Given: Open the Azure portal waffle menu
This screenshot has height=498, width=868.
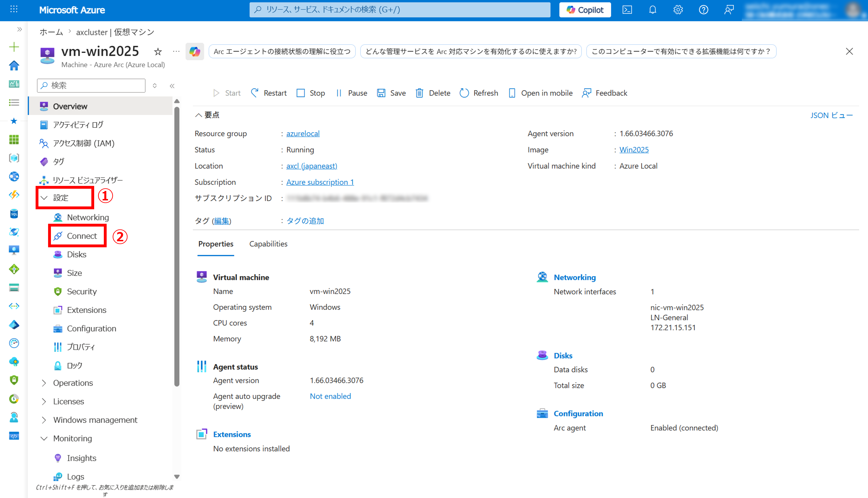Looking at the screenshot, I should pyautogui.click(x=14, y=10).
